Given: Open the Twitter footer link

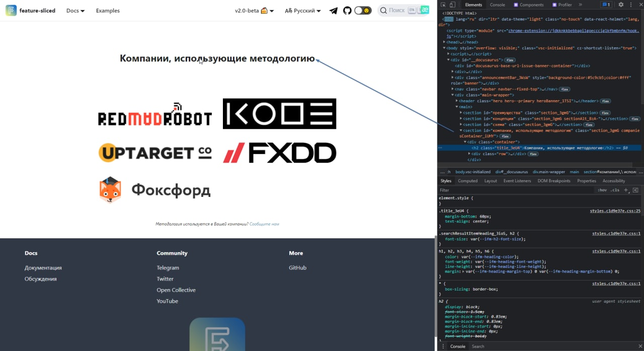Looking at the screenshot, I should click(165, 279).
